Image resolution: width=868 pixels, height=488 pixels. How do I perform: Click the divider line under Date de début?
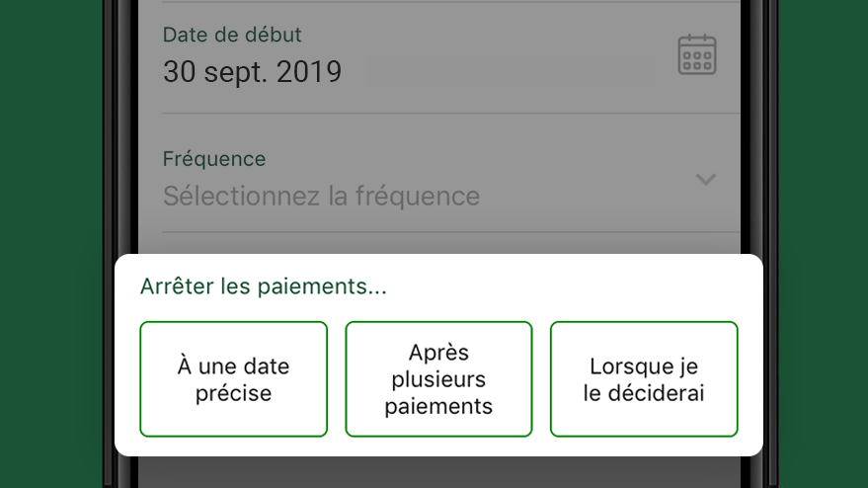pyautogui.click(x=451, y=113)
